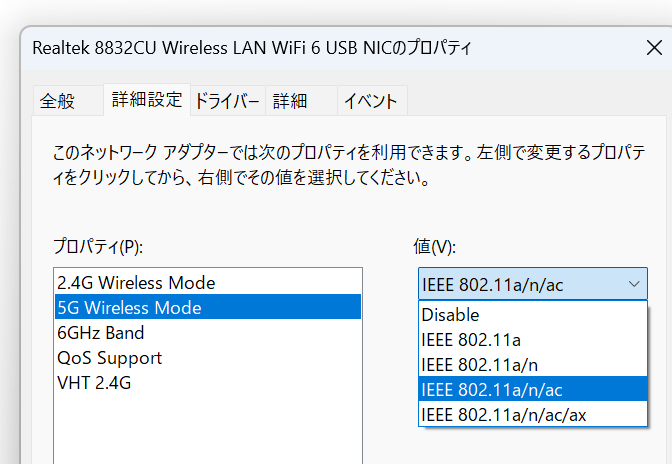This screenshot has height=464, width=672.
Task: Pick IEEE 802.11a/n from the list
Action: (533, 365)
